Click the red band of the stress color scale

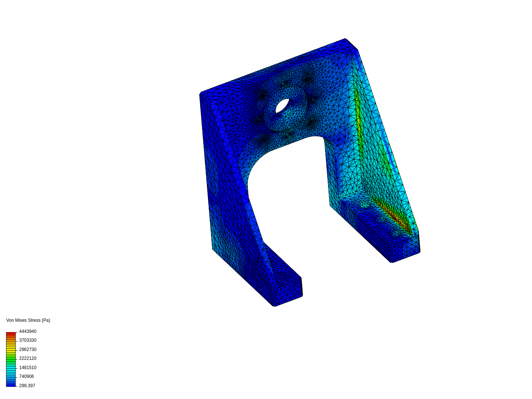(11, 334)
